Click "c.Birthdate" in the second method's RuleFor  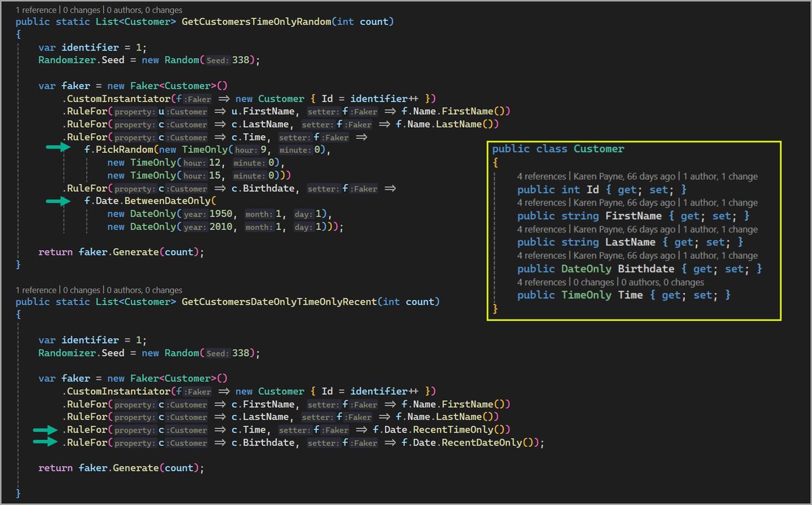click(263, 443)
